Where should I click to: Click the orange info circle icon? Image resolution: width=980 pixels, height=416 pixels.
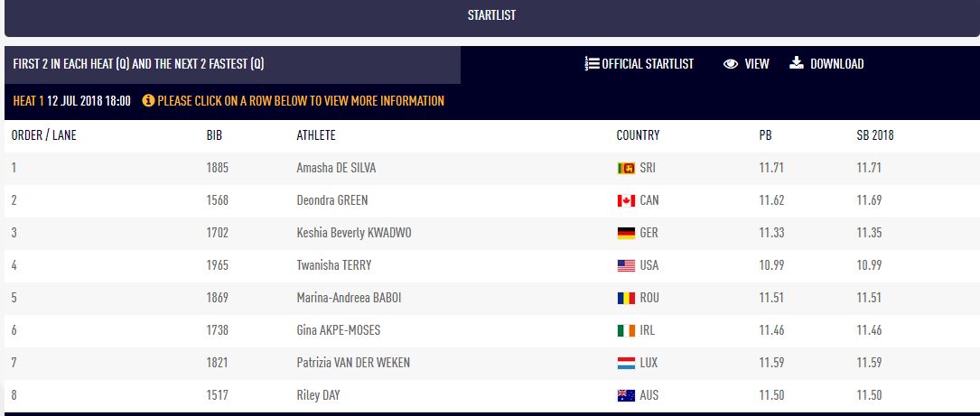point(148,100)
